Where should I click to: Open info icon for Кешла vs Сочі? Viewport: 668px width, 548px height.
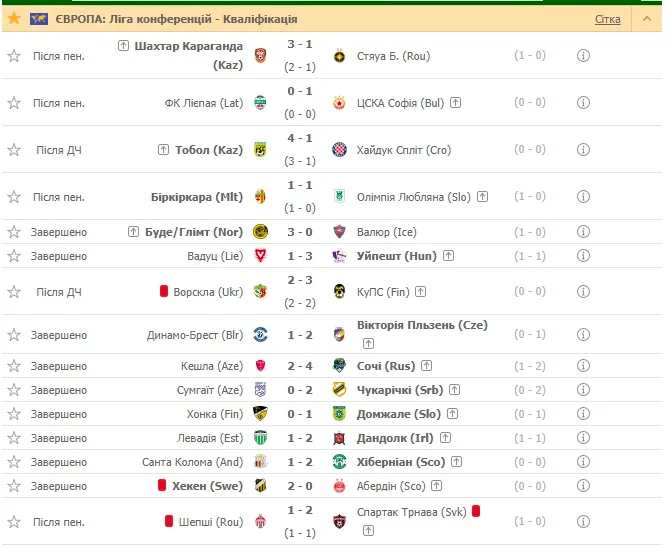pyautogui.click(x=583, y=366)
